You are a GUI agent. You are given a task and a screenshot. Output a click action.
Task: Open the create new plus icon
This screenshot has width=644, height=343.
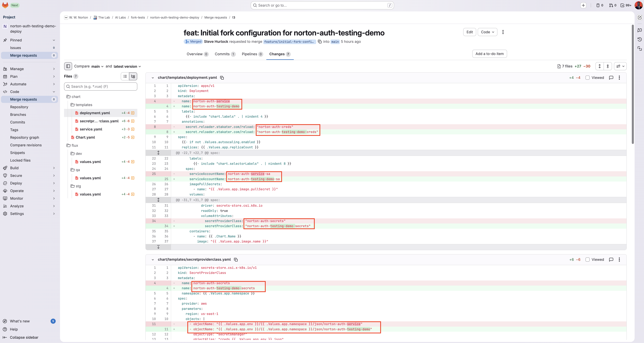[x=583, y=5]
